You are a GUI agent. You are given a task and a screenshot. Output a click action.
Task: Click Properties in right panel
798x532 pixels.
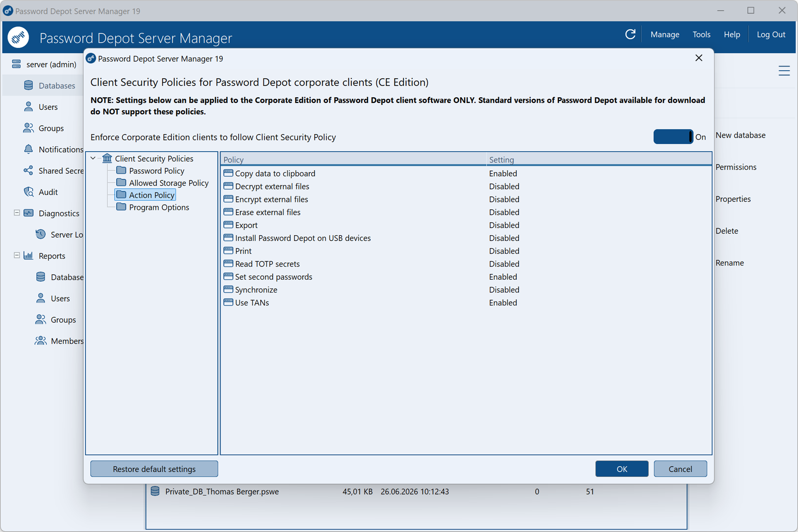[x=733, y=199]
